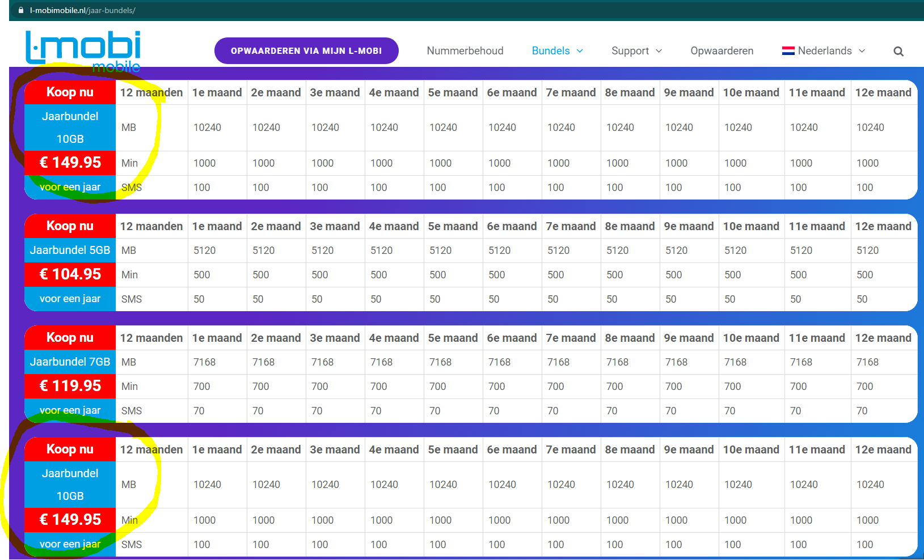The width and height of the screenshot is (924, 560).
Task: Click the € 119.95 price
Action: (x=70, y=386)
